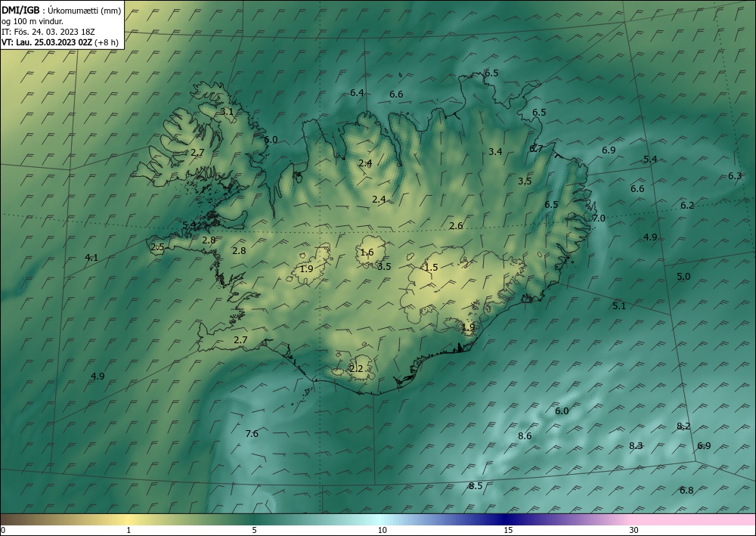The height and width of the screenshot is (536, 756).
Task: Click the 7.6 value on the map
Action: [x=252, y=433]
